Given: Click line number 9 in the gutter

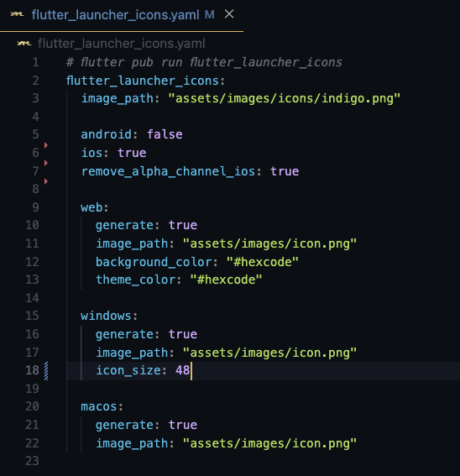Looking at the screenshot, I should click(x=35, y=207).
